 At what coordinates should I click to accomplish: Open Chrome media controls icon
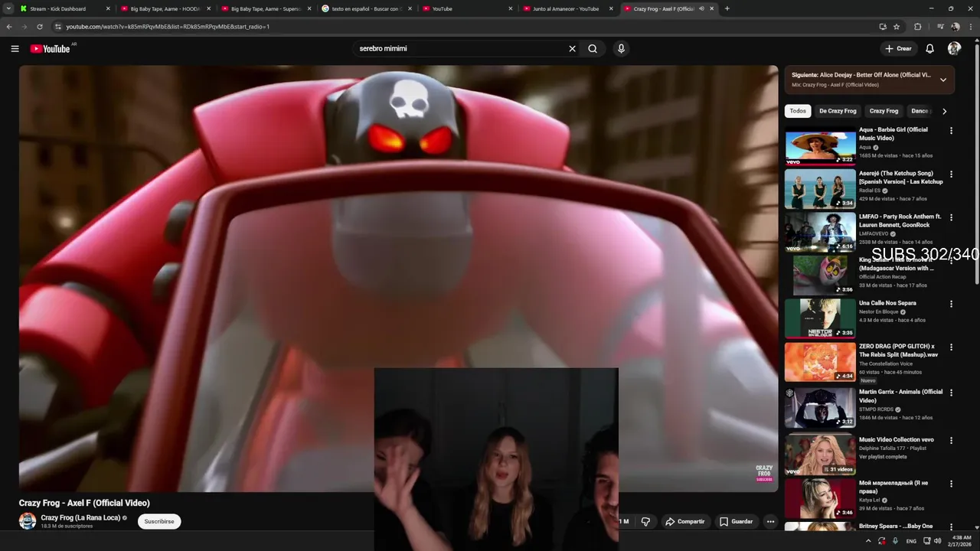coord(940,27)
